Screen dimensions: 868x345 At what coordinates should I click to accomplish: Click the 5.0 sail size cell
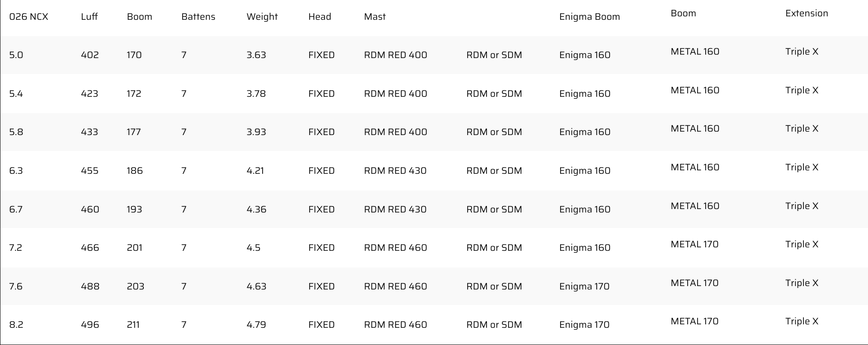click(x=16, y=55)
